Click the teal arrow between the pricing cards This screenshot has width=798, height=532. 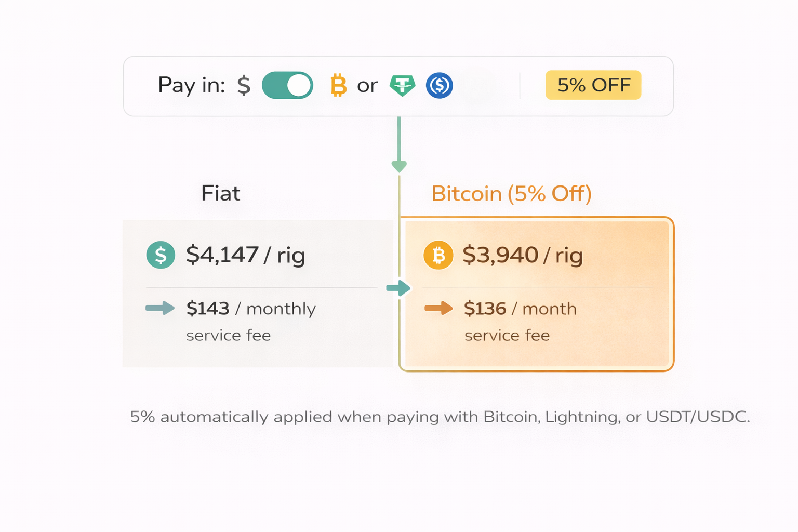398,288
